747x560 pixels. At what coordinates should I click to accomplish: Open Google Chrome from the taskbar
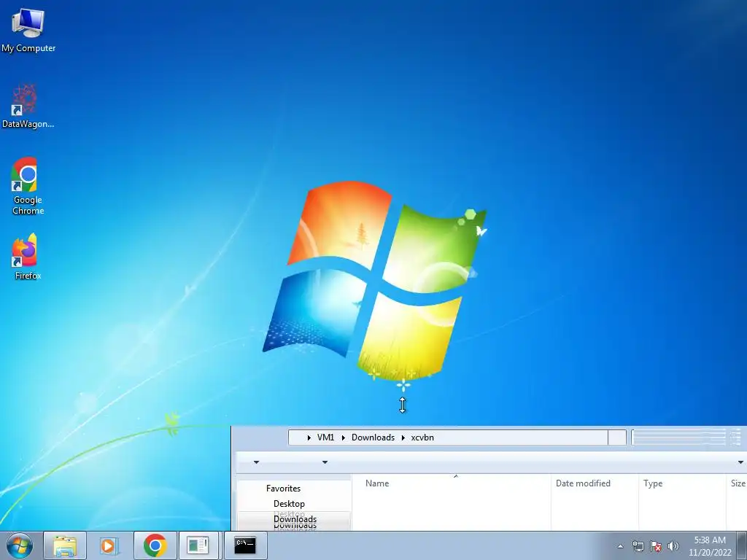pos(155,545)
